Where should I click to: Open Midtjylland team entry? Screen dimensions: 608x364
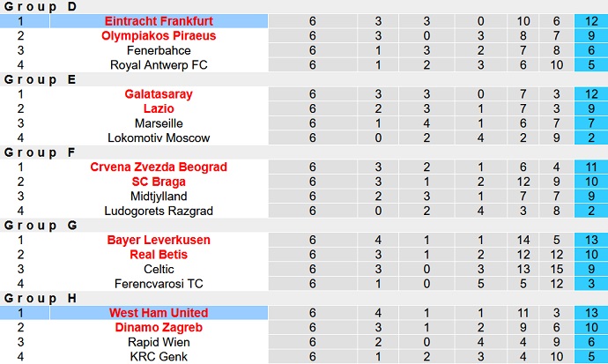159,197
